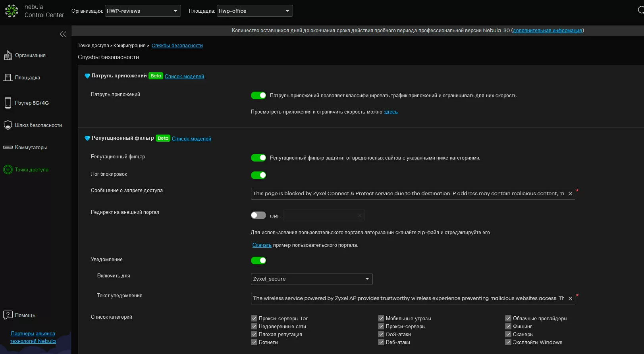This screenshot has width=644, height=354.
Task: Uncheck Недоверенные сети category
Action: click(254, 326)
